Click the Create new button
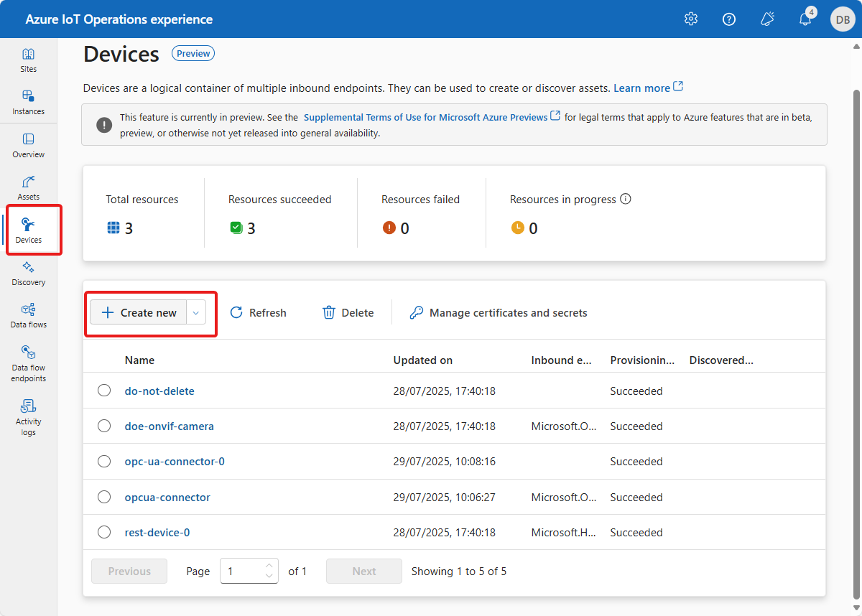Screen dimensions: 862x616 click(x=139, y=312)
